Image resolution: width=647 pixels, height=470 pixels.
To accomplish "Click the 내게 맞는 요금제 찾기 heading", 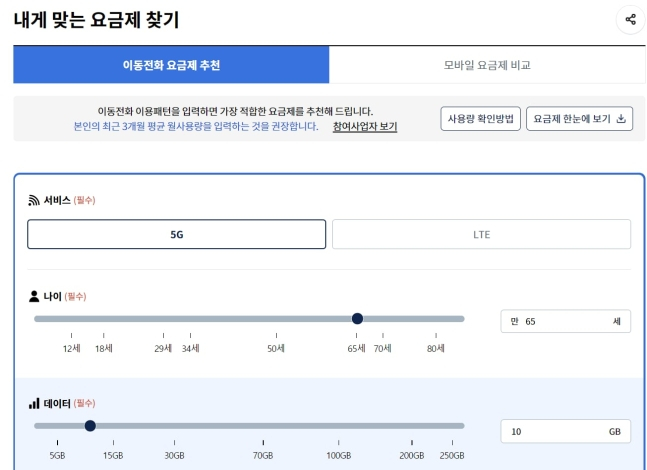I will coord(97,20).
